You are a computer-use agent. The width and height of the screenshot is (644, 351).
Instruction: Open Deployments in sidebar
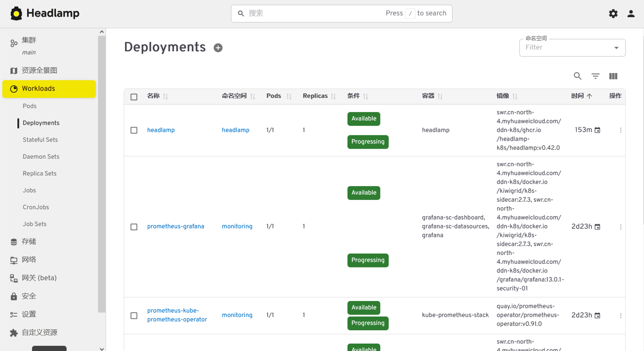pos(41,123)
